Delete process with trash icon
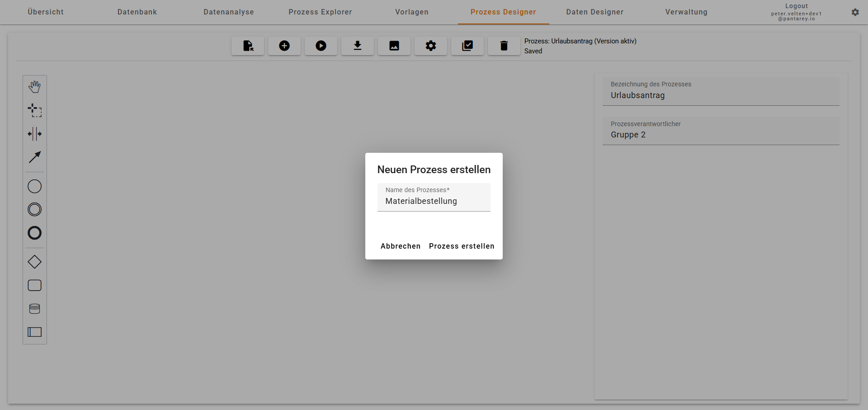Screen dimensions: 868x410 tap(504, 46)
